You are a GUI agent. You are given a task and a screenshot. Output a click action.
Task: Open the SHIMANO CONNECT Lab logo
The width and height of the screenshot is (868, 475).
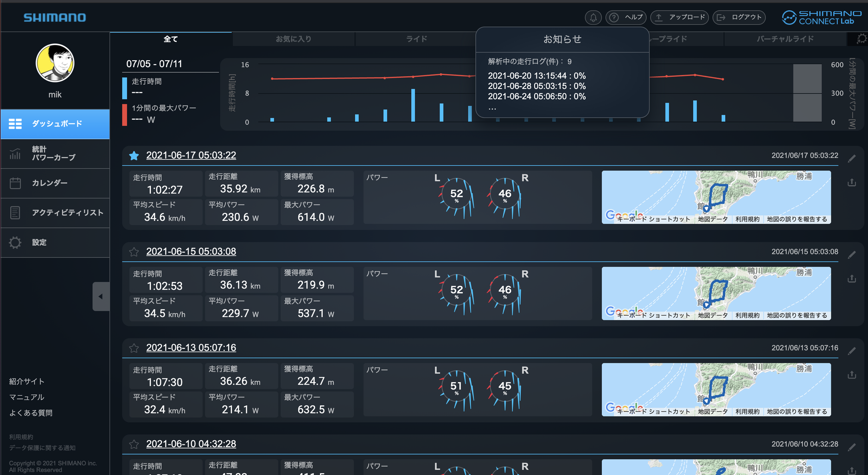tap(821, 18)
